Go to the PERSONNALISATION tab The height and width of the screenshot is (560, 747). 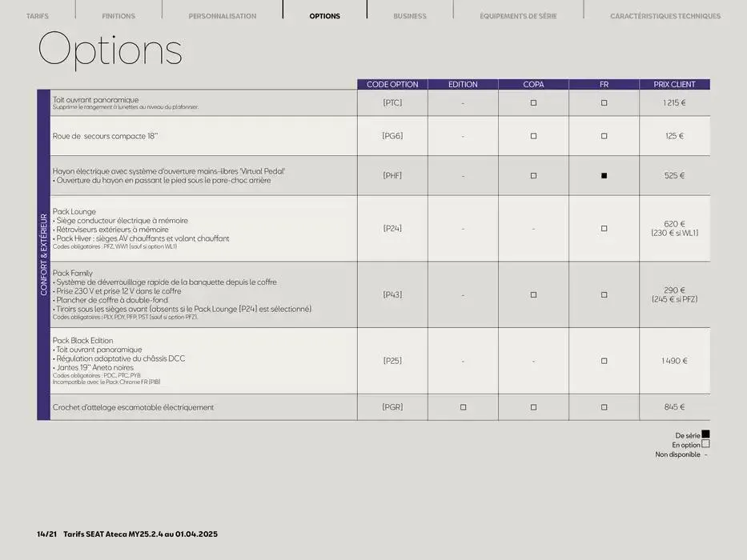(223, 16)
